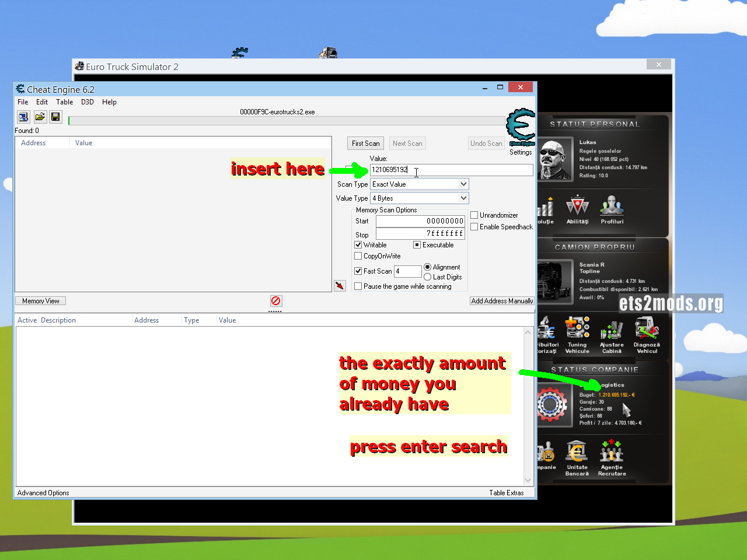This screenshot has width=747, height=560.
Task: Open the File menu
Action: tap(23, 102)
